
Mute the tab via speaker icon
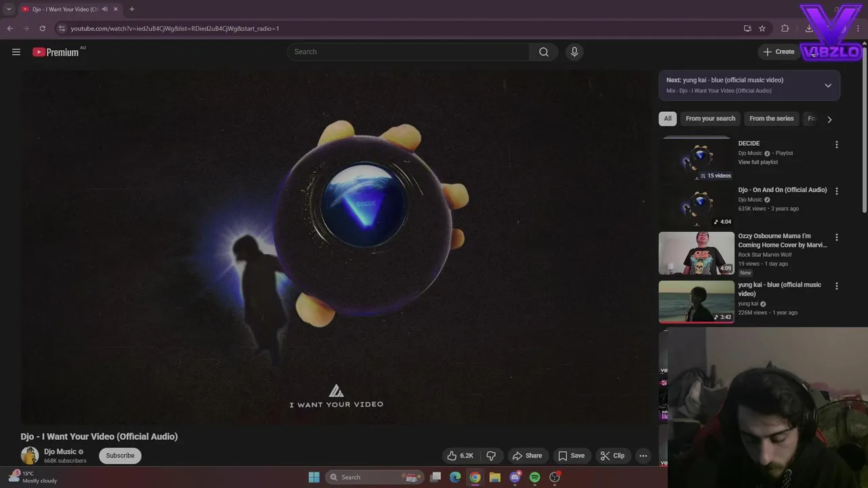click(104, 9)
